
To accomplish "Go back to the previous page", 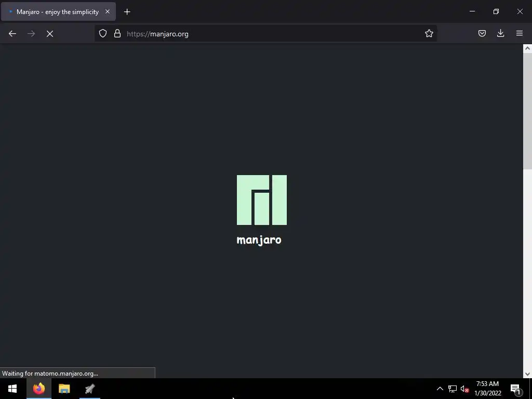I will (12, 34).
